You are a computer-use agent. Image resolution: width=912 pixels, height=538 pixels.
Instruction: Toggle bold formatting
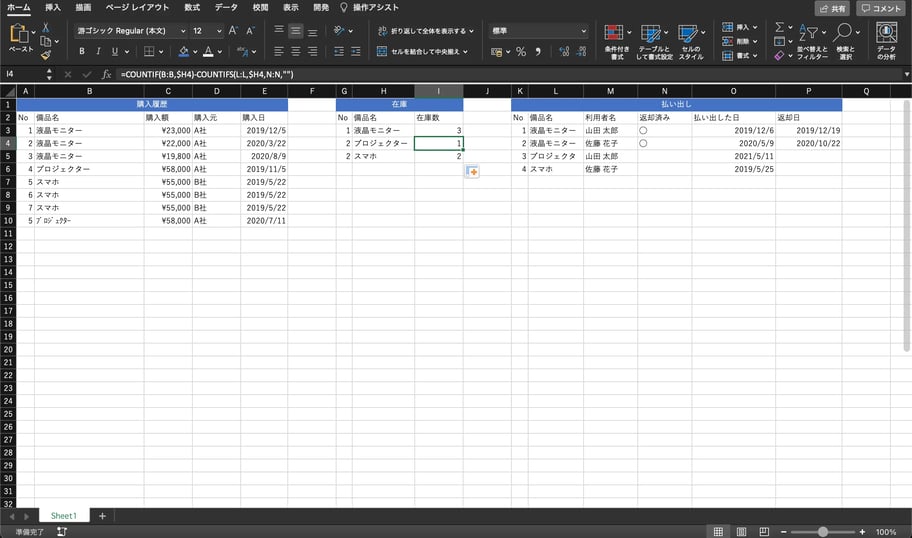[82, 52]
